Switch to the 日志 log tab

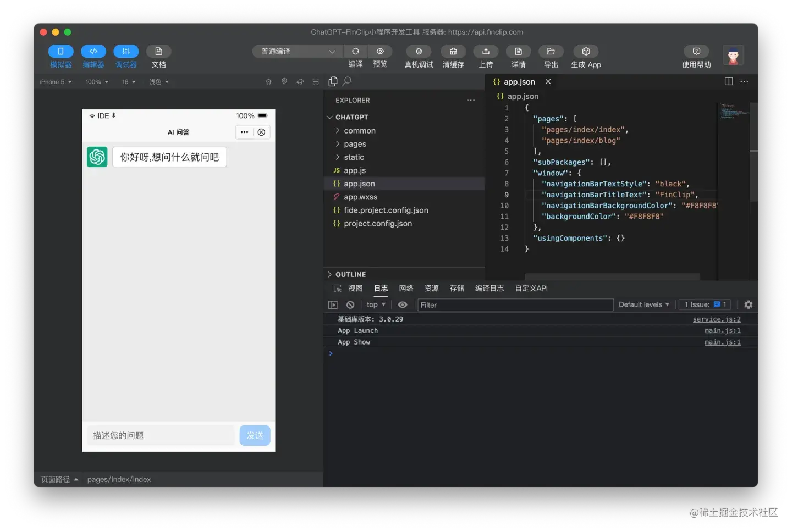point(381,289)
